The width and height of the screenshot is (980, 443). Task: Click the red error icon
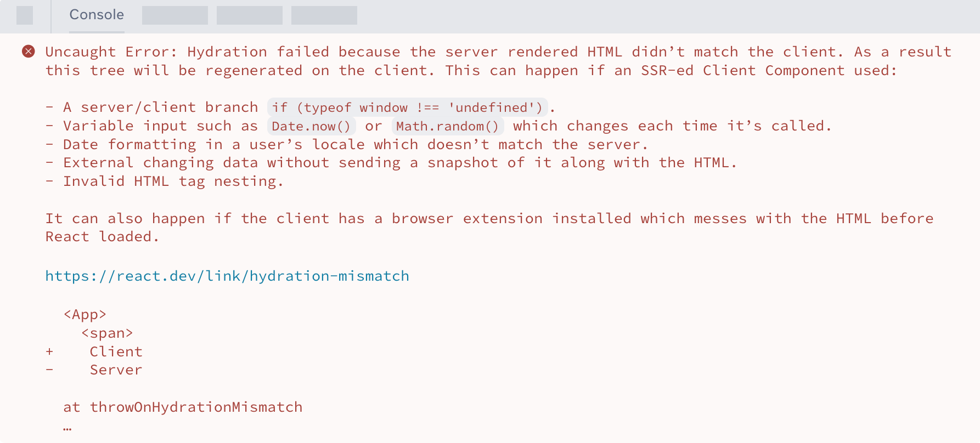coord(29,52)
